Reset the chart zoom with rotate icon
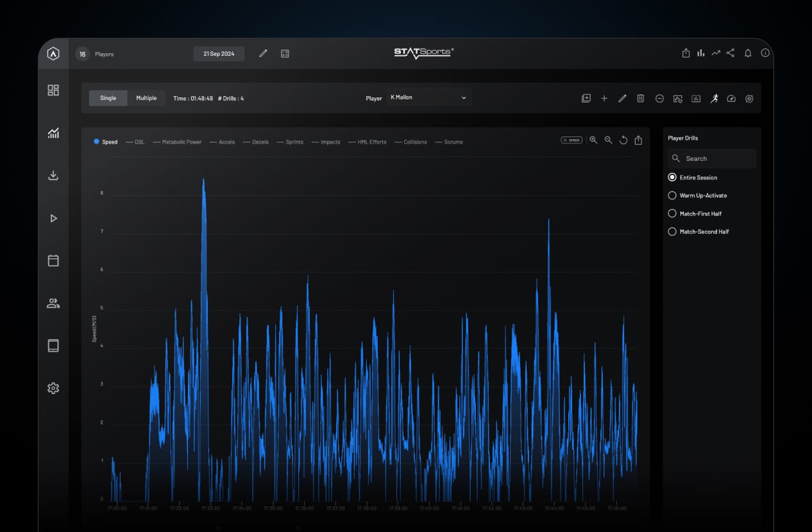812x532 pixels. pyautogui.click(x=623, y=140)
